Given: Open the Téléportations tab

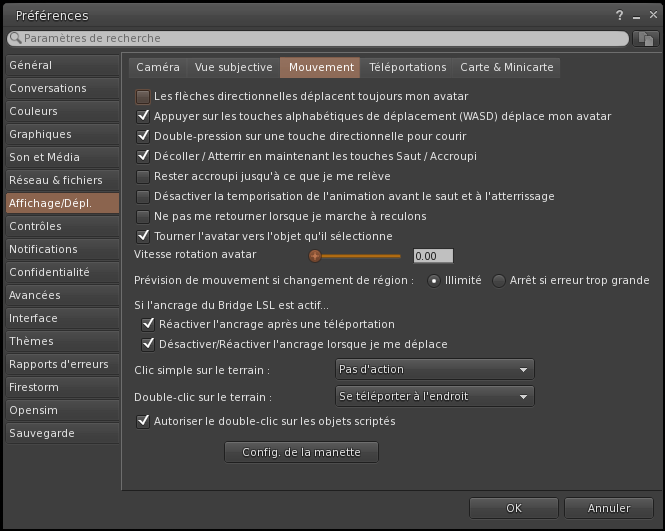Looking at the screenshot, I should (407, 68).
